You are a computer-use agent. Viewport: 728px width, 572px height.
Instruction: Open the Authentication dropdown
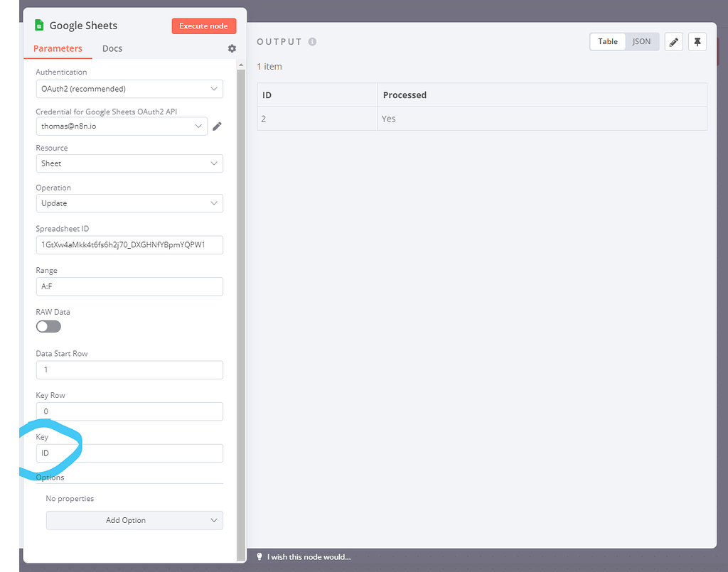[129, 88]
